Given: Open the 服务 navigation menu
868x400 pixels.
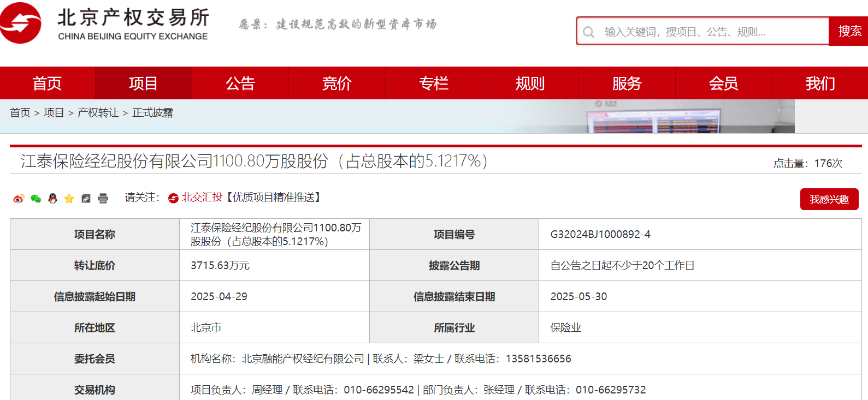Looking at the screenshot, I should [627, 83].
